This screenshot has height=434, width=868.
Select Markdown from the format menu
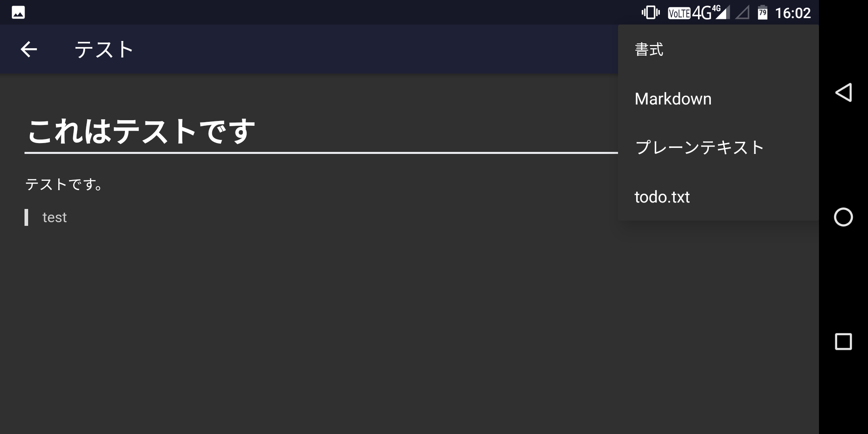coord(673,99)
